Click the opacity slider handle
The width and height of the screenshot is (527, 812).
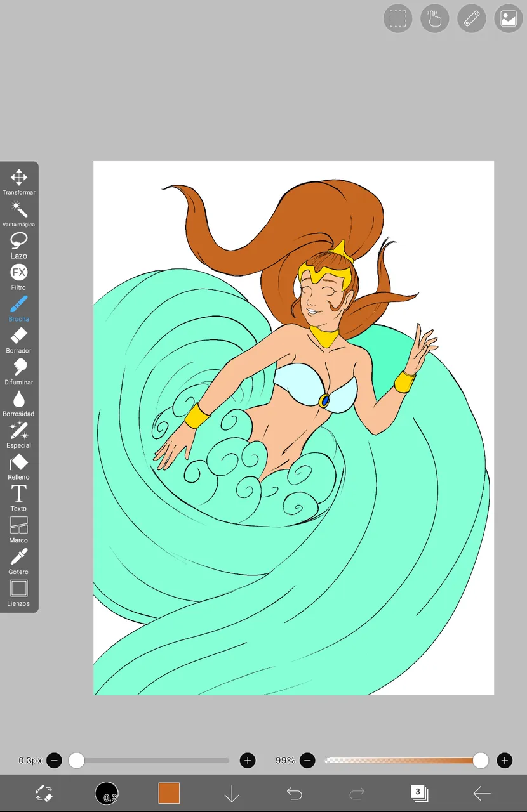tap(481, 760)
